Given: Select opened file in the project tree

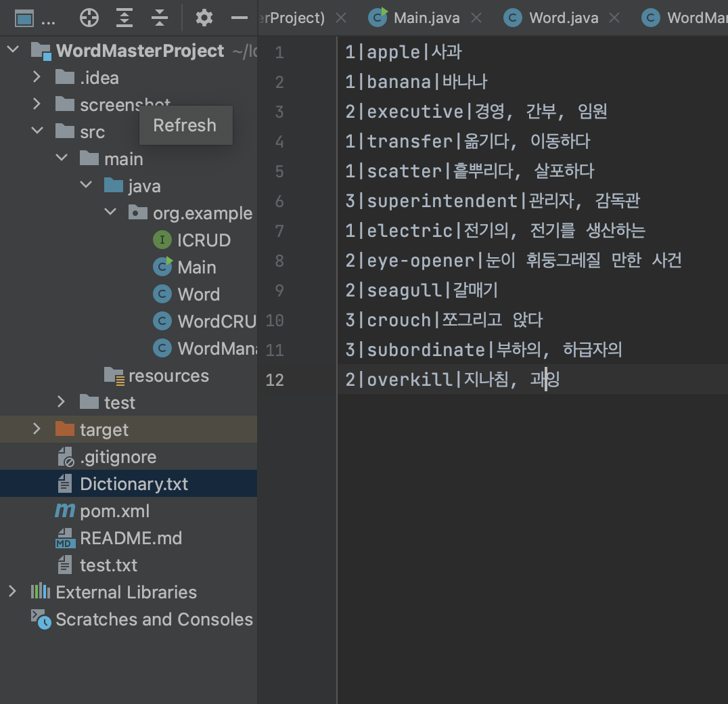Looking at the screenshot, I should click(x=89, y=17).
